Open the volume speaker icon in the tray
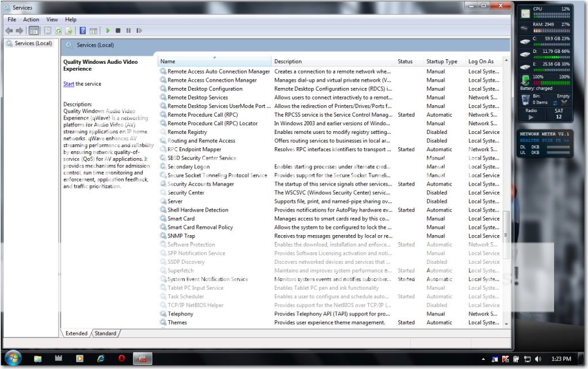 538,359
